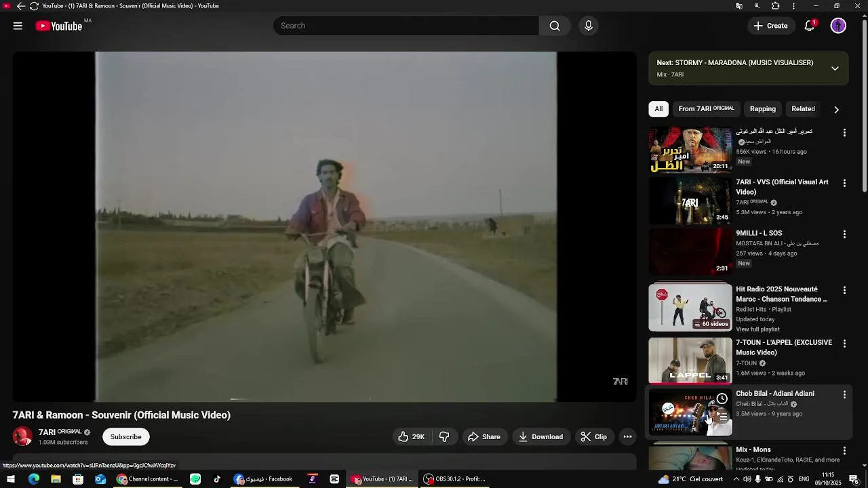Open 7-TOUN channel name link
Viewport: 868px width, 488px height.
point(746,363)
